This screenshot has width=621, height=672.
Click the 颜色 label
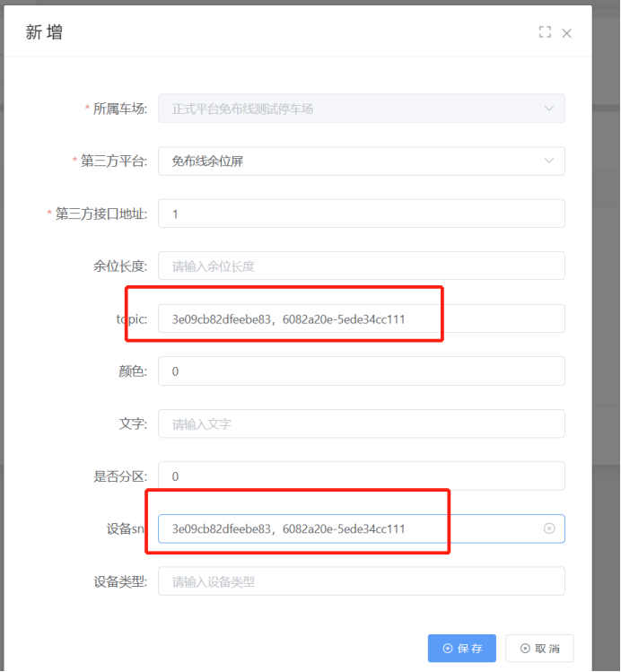pos(133,371)
